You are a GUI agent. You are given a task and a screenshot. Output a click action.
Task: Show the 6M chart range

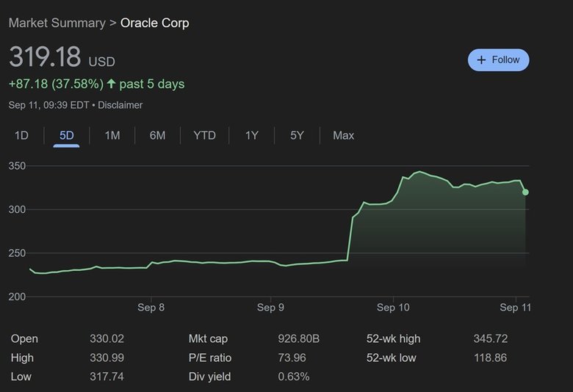pyautogui.click(x=157, y=136)
